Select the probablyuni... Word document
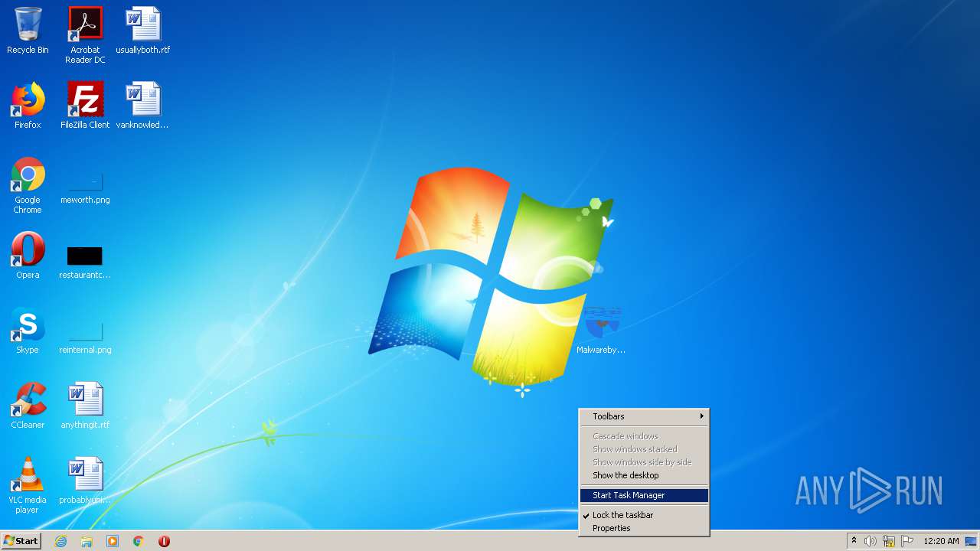 click(x=85, y=481)
